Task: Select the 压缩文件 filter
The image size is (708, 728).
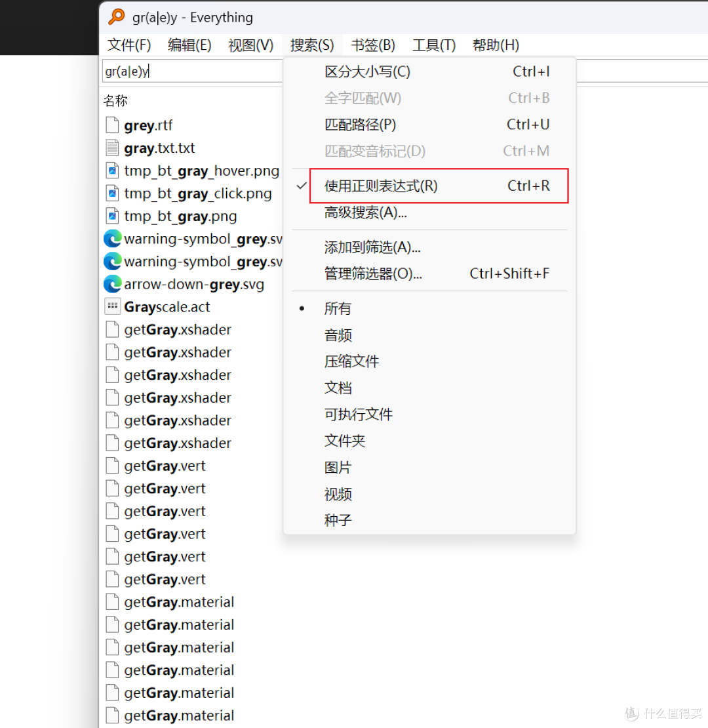Action: 429,361
